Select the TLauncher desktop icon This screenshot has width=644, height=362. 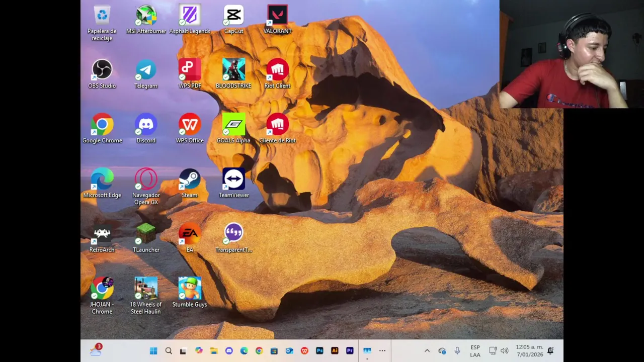146,239
